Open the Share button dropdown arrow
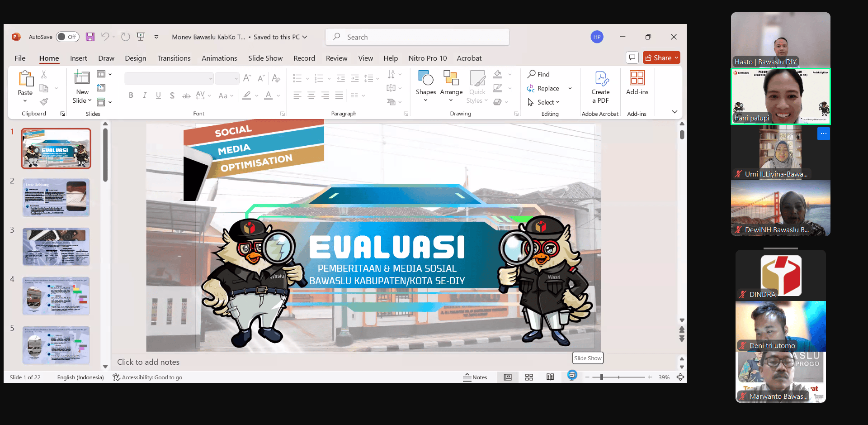The image size is (868, 425). click(x=676, y=58)
